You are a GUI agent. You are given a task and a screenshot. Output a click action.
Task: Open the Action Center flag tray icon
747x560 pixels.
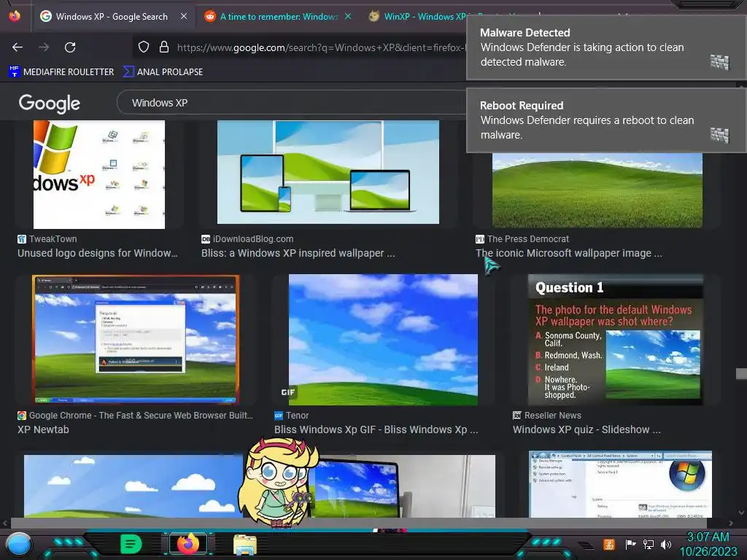click(630, 544)
